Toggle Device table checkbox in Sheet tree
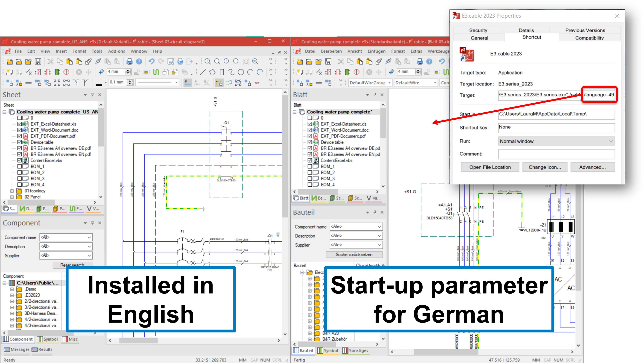644x363 pixels. [x=20, y=142]
